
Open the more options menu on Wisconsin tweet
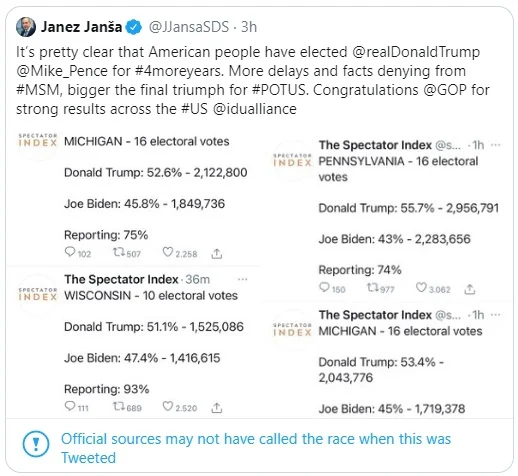[242, 279]
